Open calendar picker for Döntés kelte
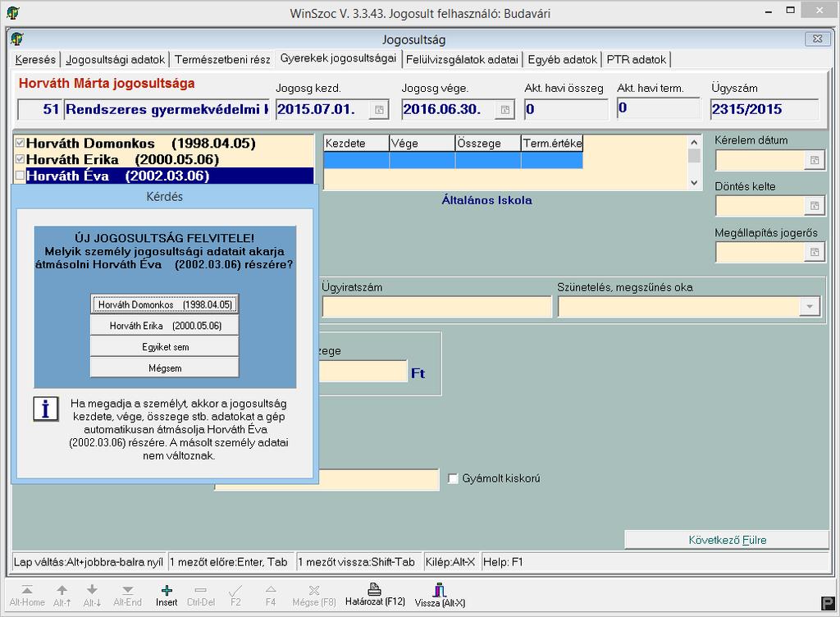Image resolution: width=840 pixels, height=617 pixels. point(815,206)
